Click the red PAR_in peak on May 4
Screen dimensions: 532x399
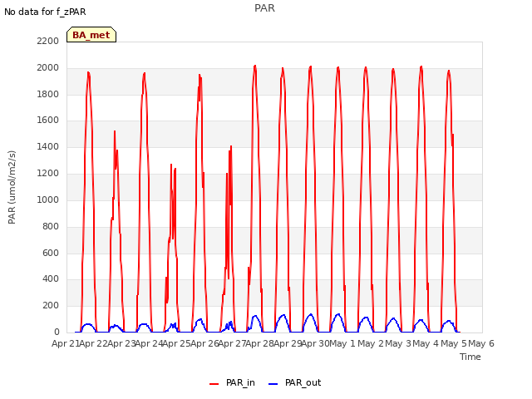point(449,71)
